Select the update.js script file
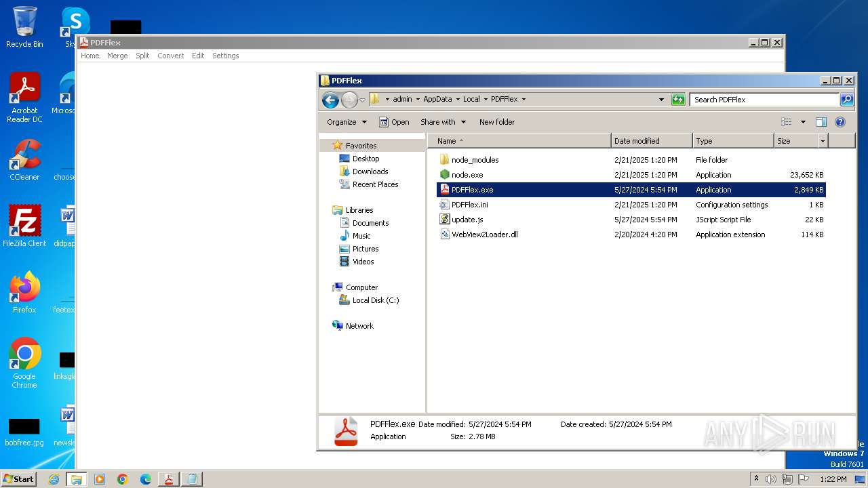The width and height of the screenshot is (868, 488). [467, 220]
